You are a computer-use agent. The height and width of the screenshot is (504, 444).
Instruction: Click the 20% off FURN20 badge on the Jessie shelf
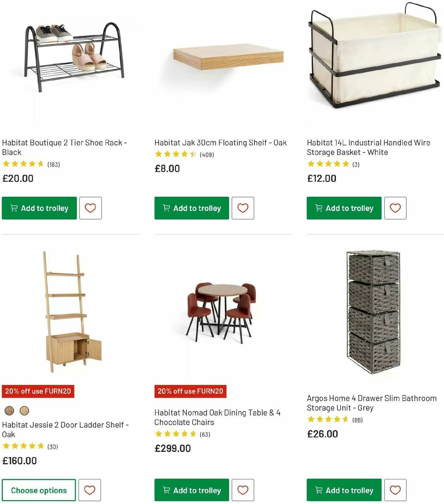click(38, 391)
